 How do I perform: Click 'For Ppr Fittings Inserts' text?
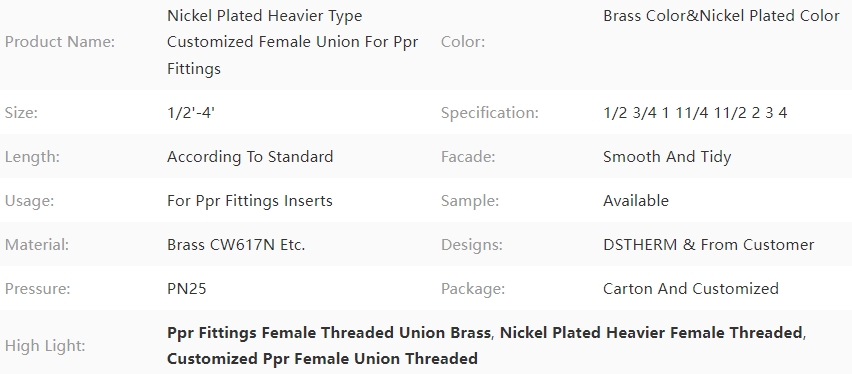[250, 201]
